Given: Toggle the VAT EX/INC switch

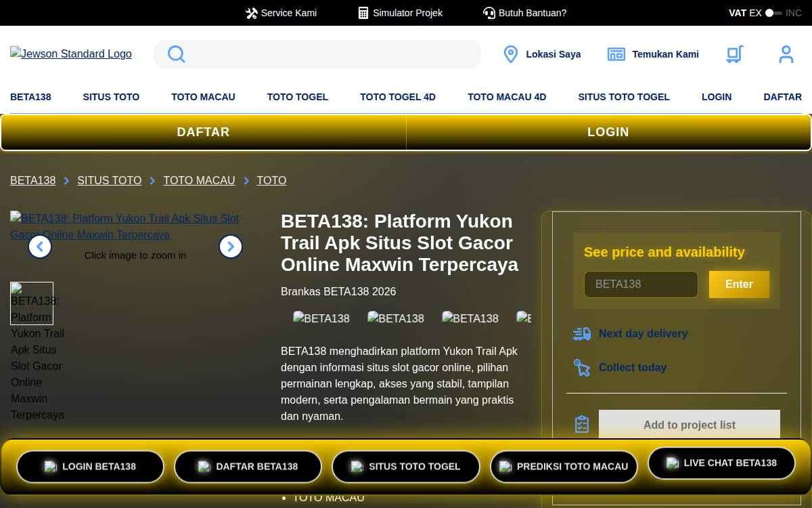Looking at the screenshot, I should 773,13.
